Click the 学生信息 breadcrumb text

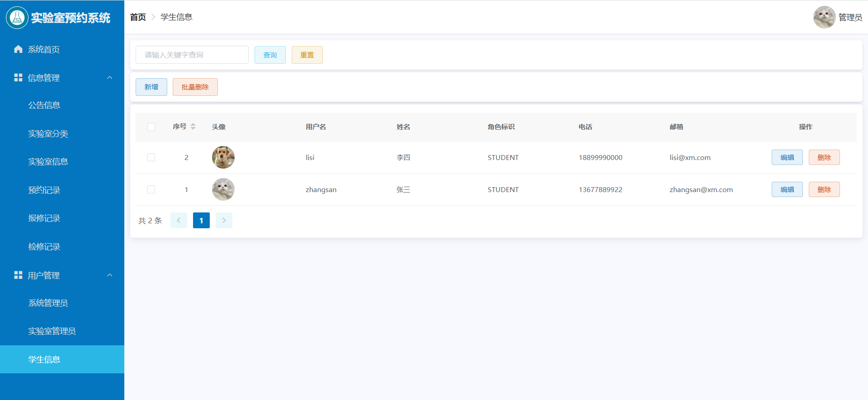176,17
